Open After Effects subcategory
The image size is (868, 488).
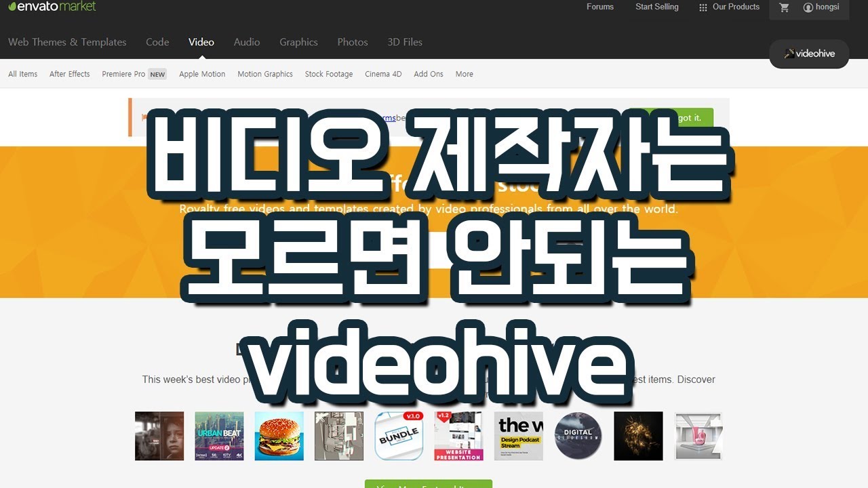[x=70, y=74]
